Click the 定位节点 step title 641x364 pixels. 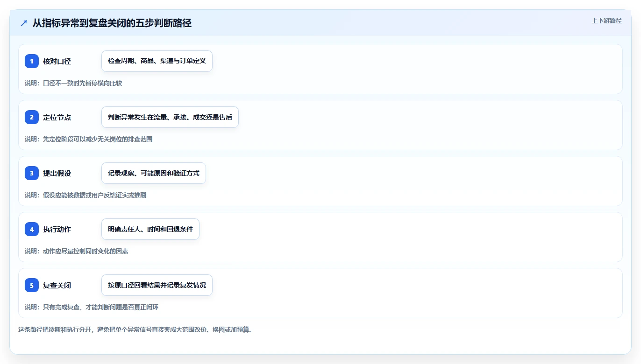tap(57, 118)
